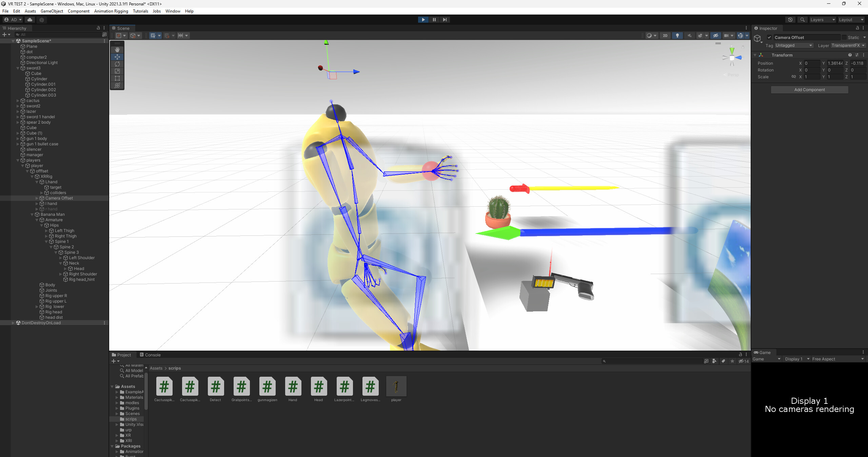Select the Move tool in the Scene toolbar
This screenshot has width=868, height=457.
click(x=117, y=57)
